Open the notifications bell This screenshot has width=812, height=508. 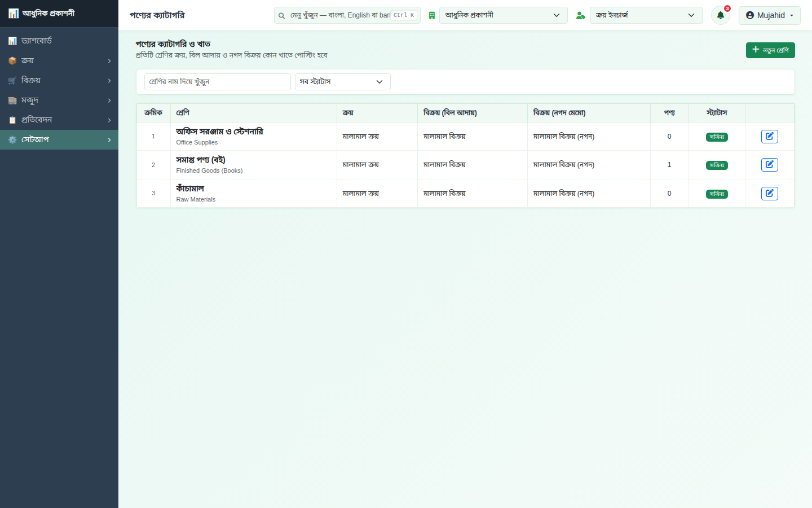[x=721, y=15]
